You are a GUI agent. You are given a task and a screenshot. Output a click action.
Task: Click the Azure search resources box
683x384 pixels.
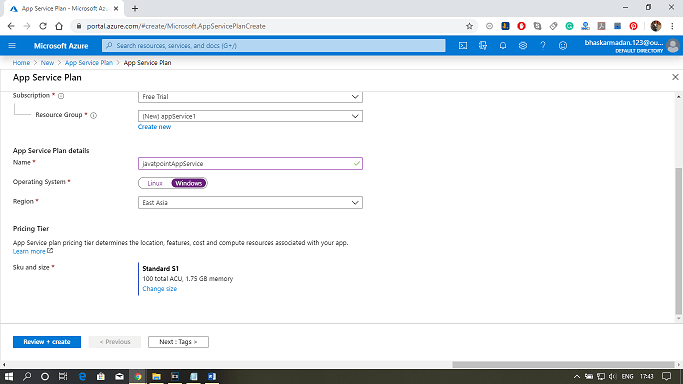tap(274, 46)
